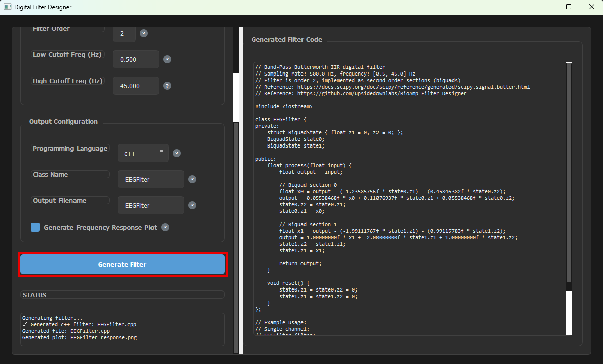Viewport: 603px width, 364px height.
Task: Click 'Generated plot: EEGFilter_response.png' status line
Action: tap(80, 337)
